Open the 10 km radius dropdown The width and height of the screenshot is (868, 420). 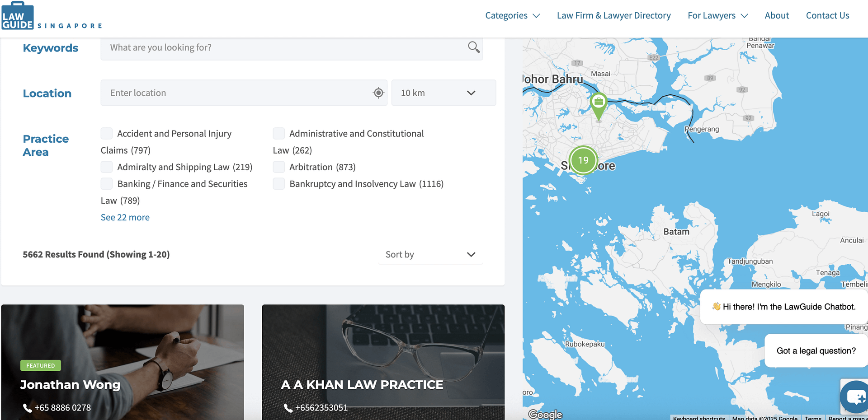(x=443, y=93)
